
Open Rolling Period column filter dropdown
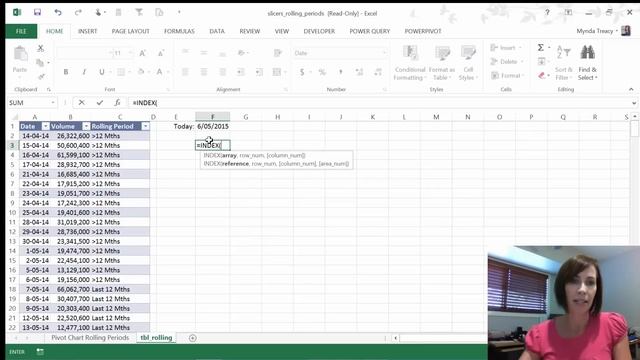click(145, 126)
